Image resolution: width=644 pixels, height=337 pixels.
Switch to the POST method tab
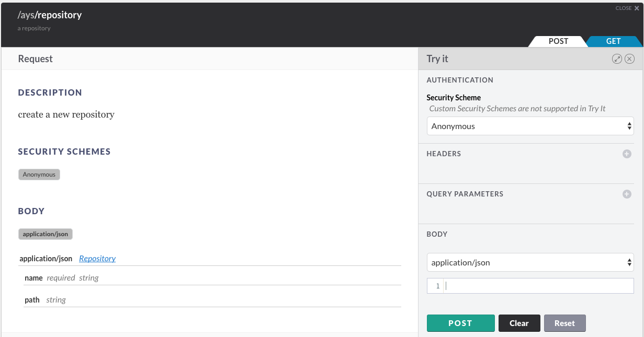point(558,41)
